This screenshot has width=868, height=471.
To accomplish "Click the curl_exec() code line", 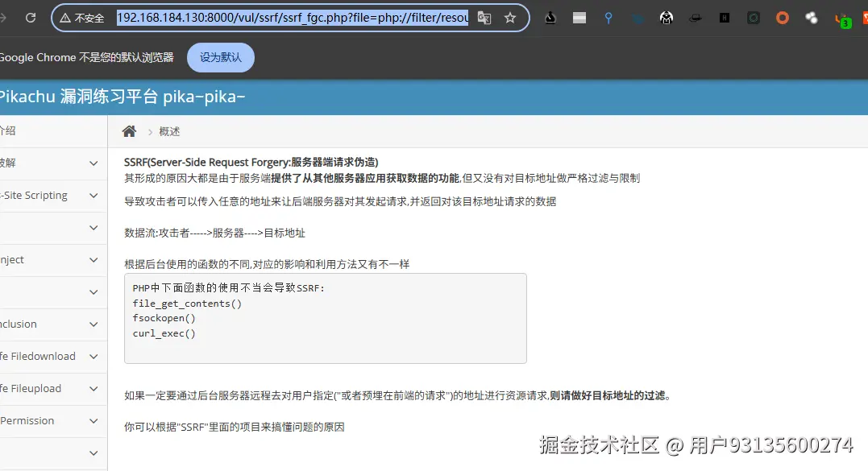I will 164,333.
